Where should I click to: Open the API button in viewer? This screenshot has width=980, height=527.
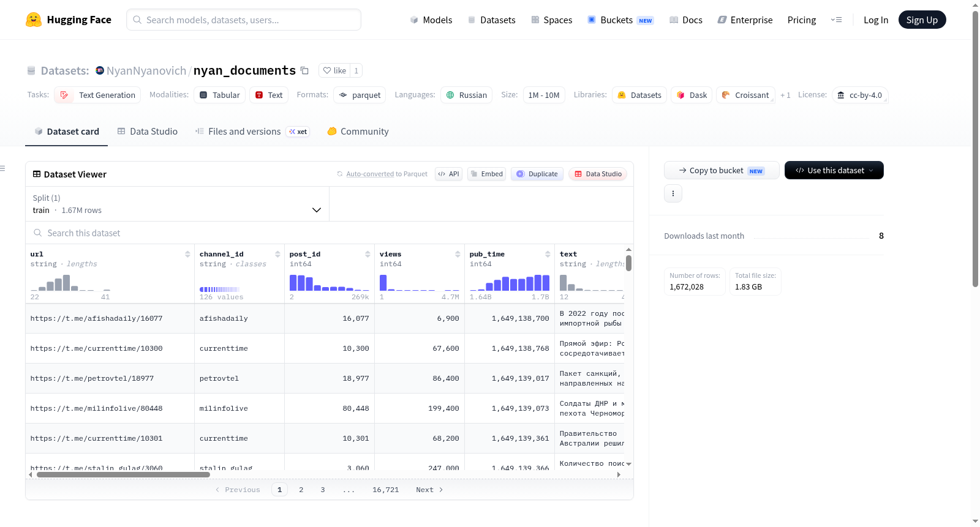(x=448, y=174)
